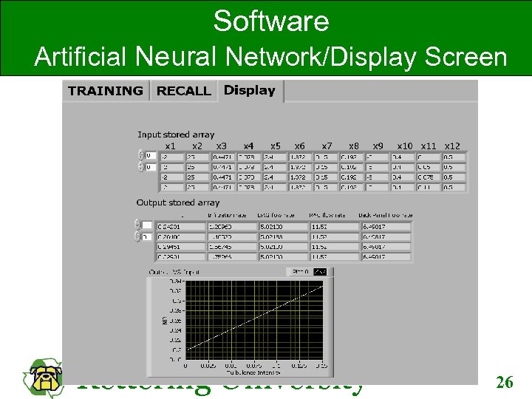Click the x3 cell in the 0.075 row
This screenshot has height=399, width=532.
pyautogui.click(x=223, y=177)
